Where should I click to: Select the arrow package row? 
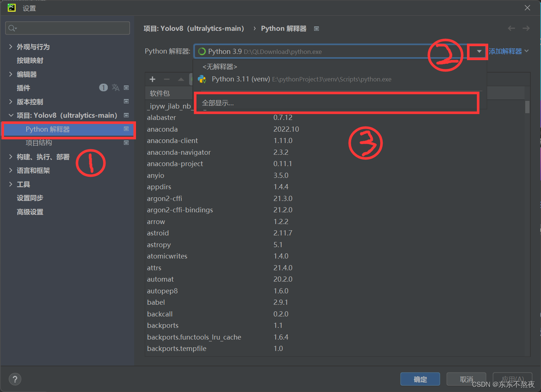point(335,221)
